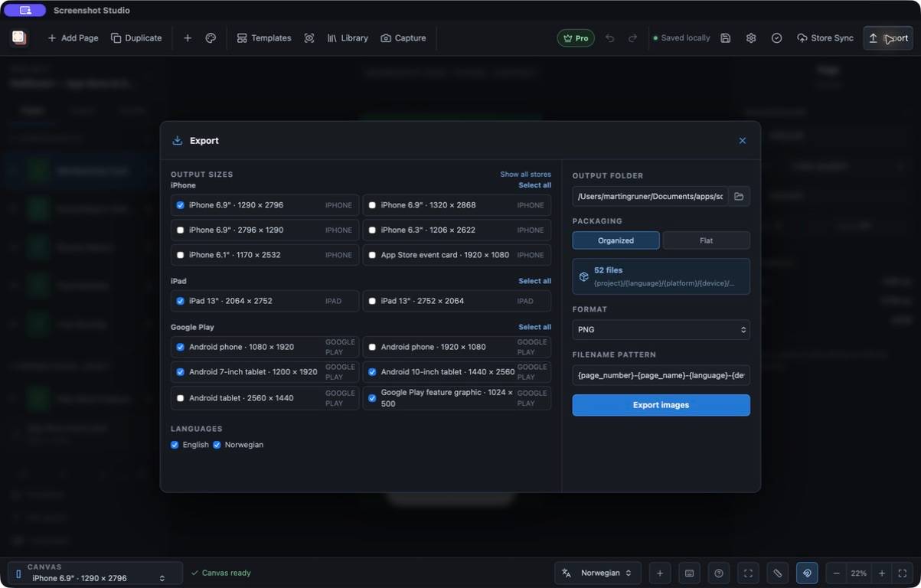Click the circled checkmark icon in toolbar
Screen dimensions: 921x588
(x=777, y=38)
